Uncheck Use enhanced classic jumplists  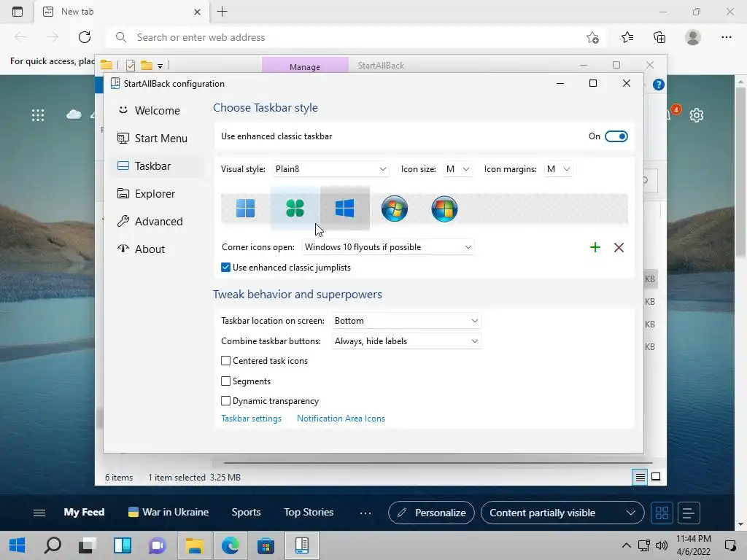coord(226,268)
